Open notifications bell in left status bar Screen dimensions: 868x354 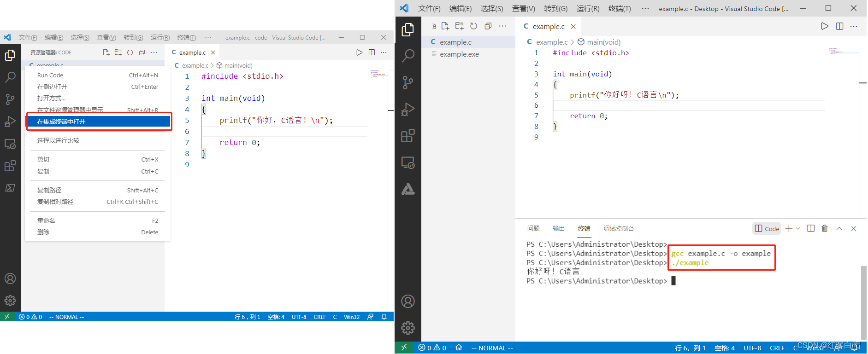(x=384, y=317)
